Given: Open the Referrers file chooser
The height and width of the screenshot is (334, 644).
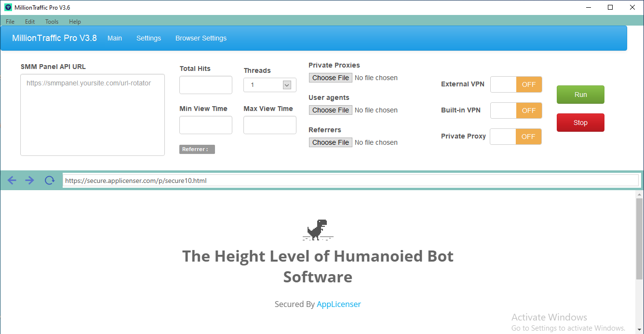Looking at the screenshot, I should tap(330, 142).
